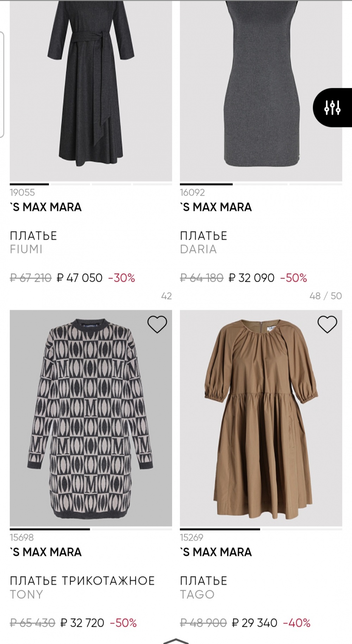The height and width of the screenshot is (644, 352).
Task: Open the Fiumi dress photo
Action: [91, 92]
